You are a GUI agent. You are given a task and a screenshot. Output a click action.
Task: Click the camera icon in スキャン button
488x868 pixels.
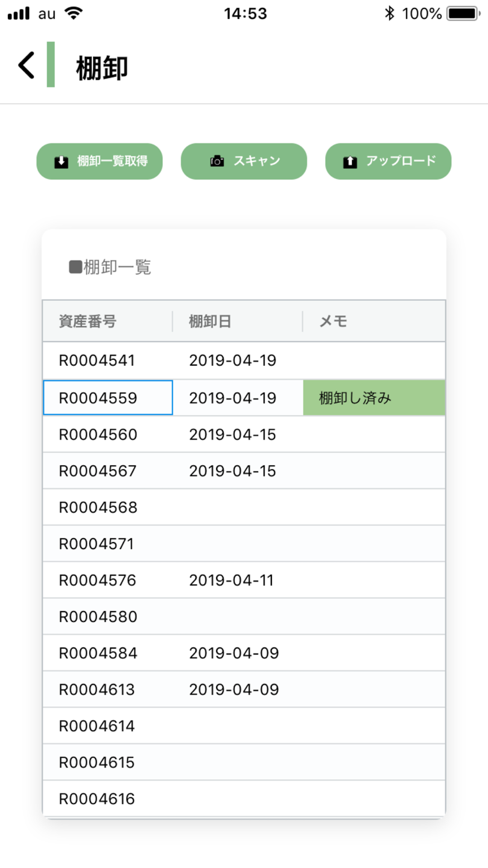[x=217, y=161]
